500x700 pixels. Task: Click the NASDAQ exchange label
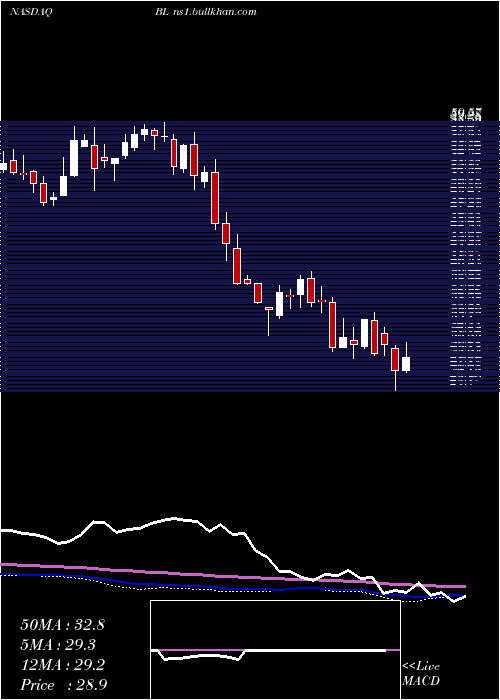(30, 12)
